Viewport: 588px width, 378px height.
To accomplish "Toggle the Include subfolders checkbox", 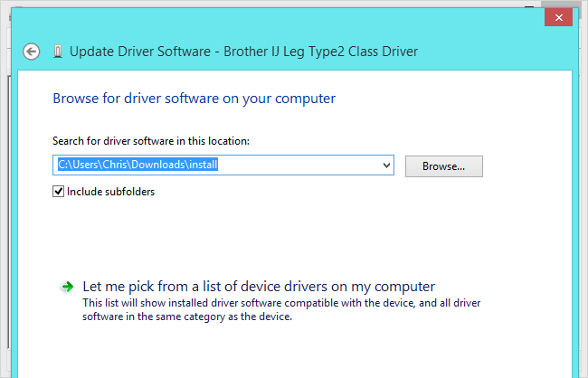I will coord(59,192).
